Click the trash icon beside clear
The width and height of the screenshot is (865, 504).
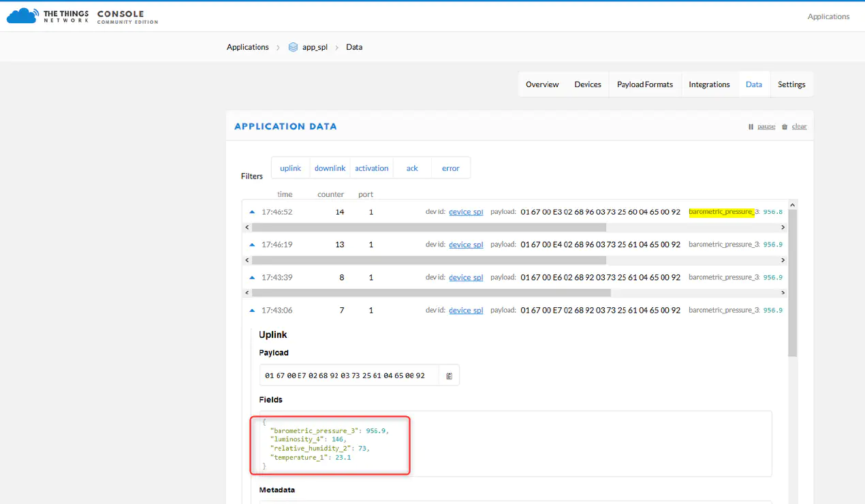click(x=785, y=127)
